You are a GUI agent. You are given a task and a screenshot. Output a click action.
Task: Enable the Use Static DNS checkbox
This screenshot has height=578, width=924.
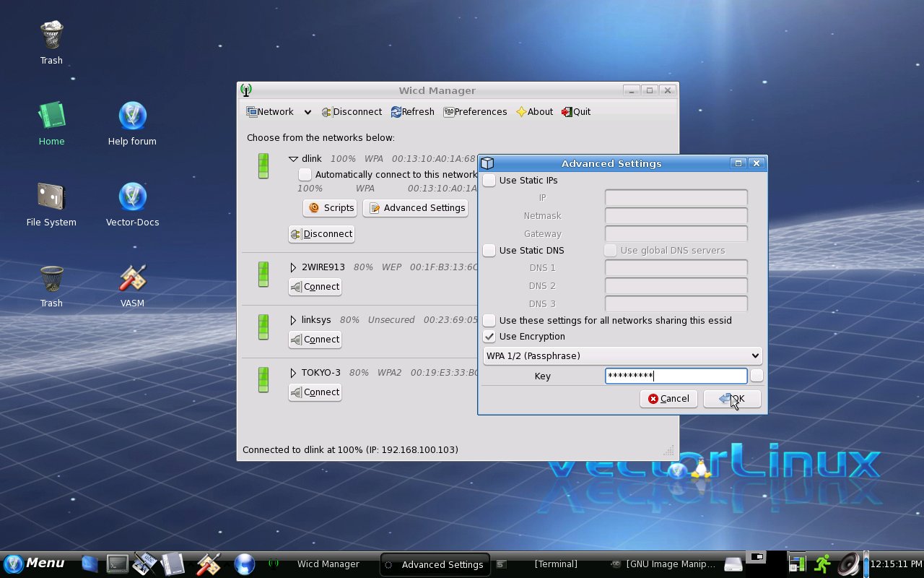[x=489, y=251]
